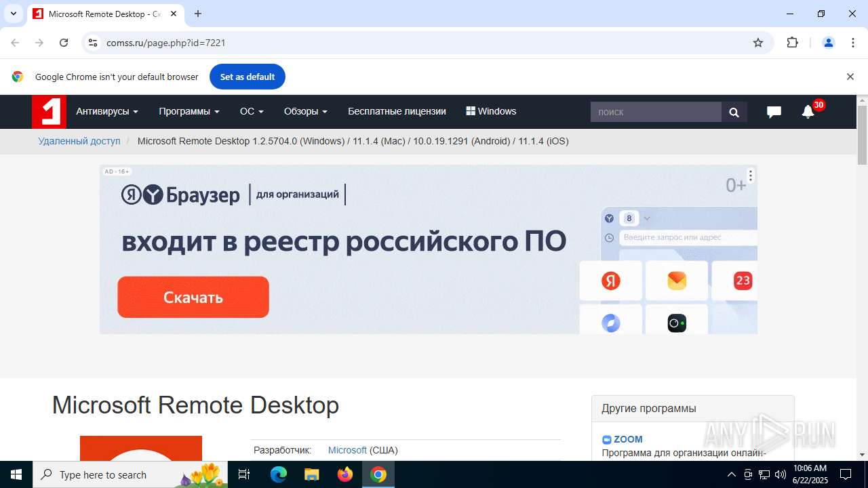868x488 pixels.
Task: Open the Chrome tab search dropdown
Action: point(13,14)
